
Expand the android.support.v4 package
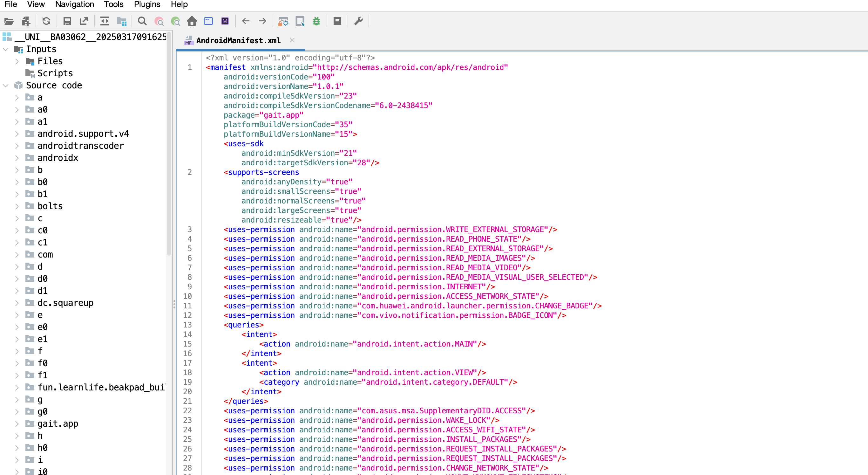[17, 134]
